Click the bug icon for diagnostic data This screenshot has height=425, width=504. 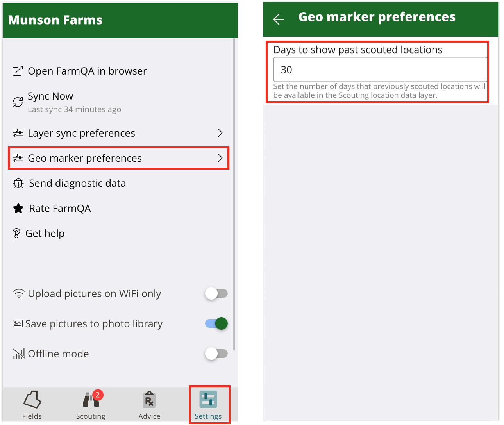18,183
